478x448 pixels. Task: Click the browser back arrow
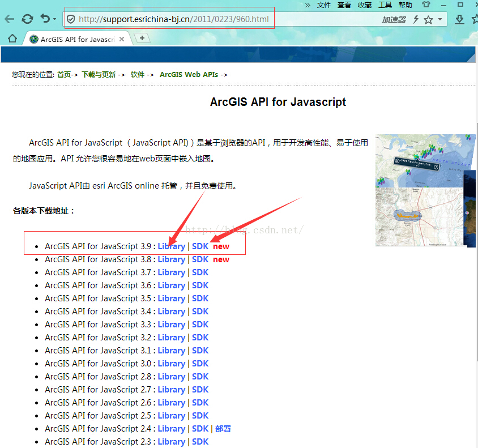[10, 19]
